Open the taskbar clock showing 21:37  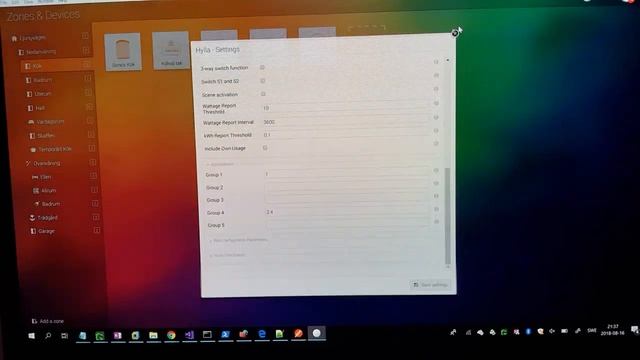tap(612, 330)
